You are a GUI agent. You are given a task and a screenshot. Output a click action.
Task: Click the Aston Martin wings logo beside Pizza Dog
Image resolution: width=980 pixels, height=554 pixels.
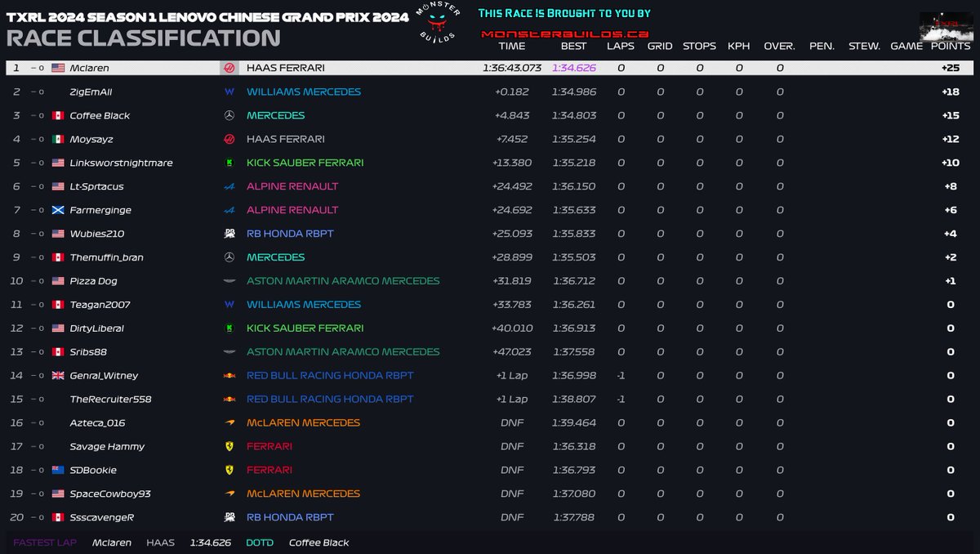coord(229,281)
